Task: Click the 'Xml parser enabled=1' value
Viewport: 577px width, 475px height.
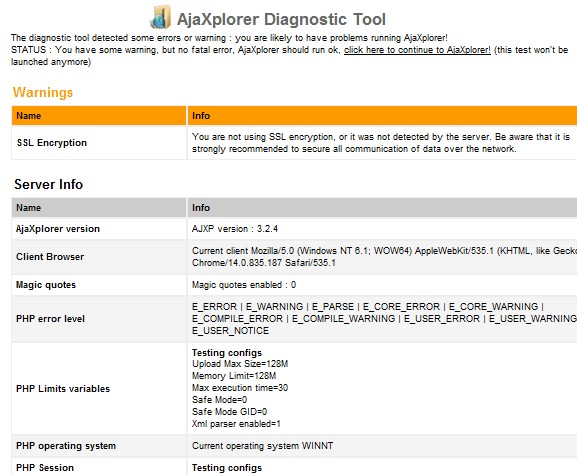Action: pos(236,424)
